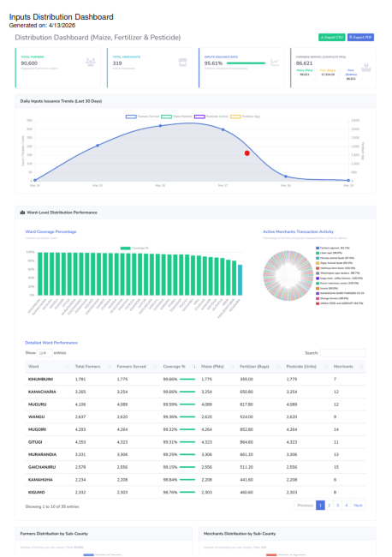Click the store icon in Total Merchants card
This screenshot has width=392, height=557.
tap(182, 63)
